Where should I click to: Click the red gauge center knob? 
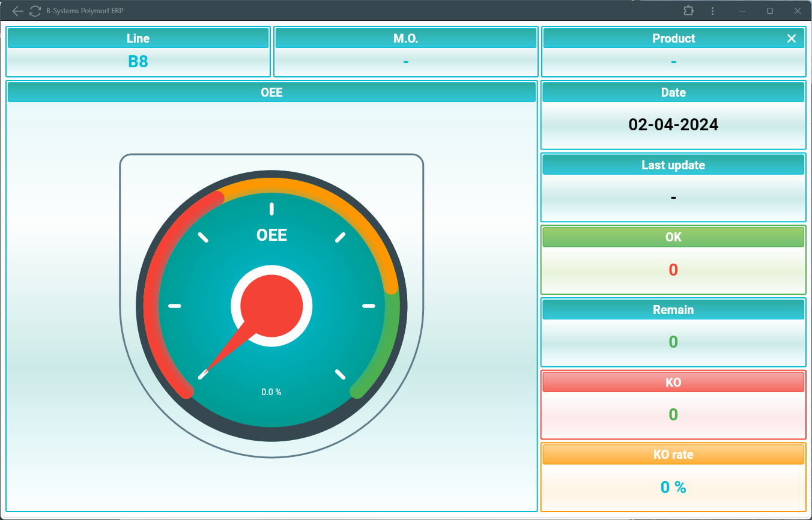(271, 306)
